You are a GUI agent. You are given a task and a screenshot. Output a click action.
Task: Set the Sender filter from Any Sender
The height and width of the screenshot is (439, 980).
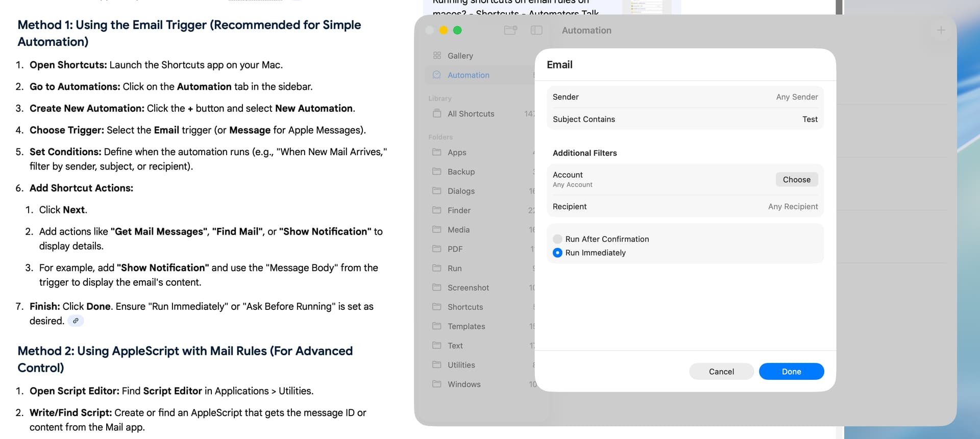pyautogui.click(x=796, y=97)
